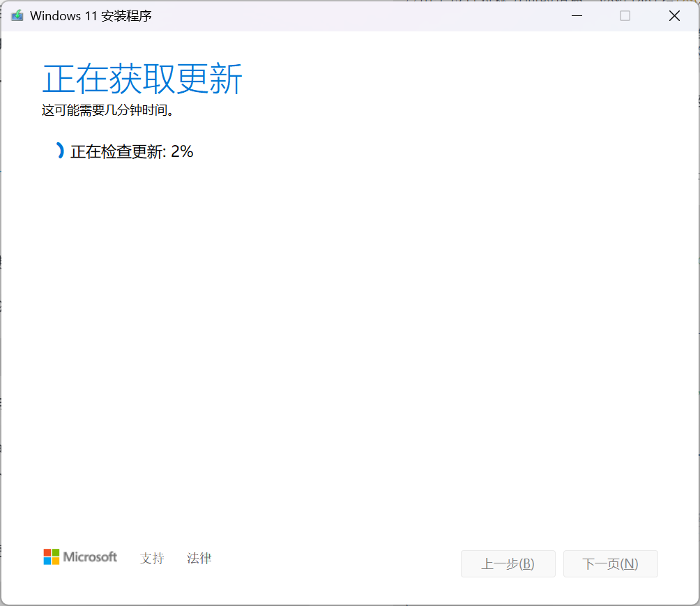Click the Microsoft logo
Viewport: 700px width, 606px height.
pos(80,557)
